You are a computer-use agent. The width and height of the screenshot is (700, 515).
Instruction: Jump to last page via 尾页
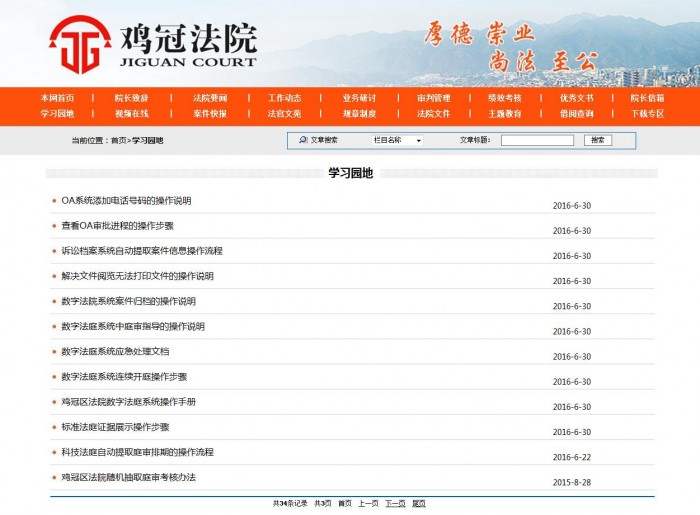(x=419, y=503)
